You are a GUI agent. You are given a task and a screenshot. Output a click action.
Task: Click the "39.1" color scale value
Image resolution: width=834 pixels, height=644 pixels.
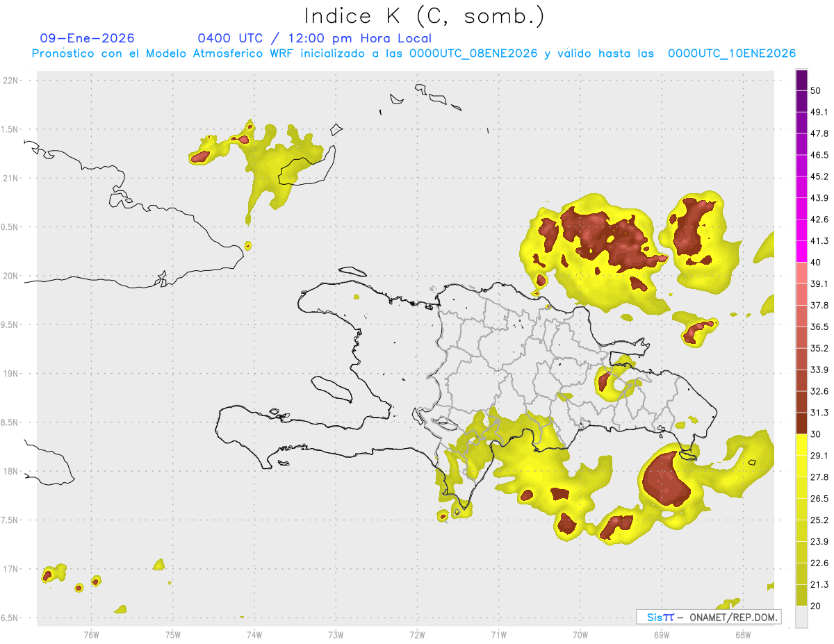pyautogui.click(x=819, y=284)
